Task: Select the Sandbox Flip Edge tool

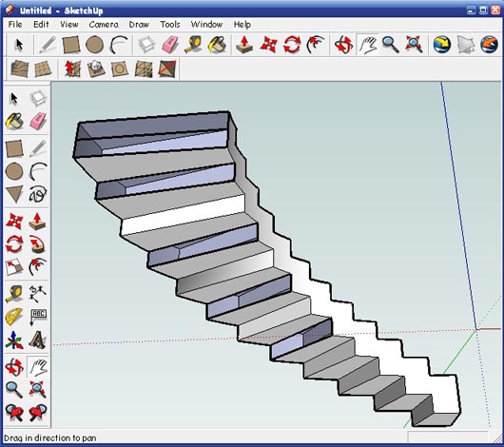Action: coord(167,68)
